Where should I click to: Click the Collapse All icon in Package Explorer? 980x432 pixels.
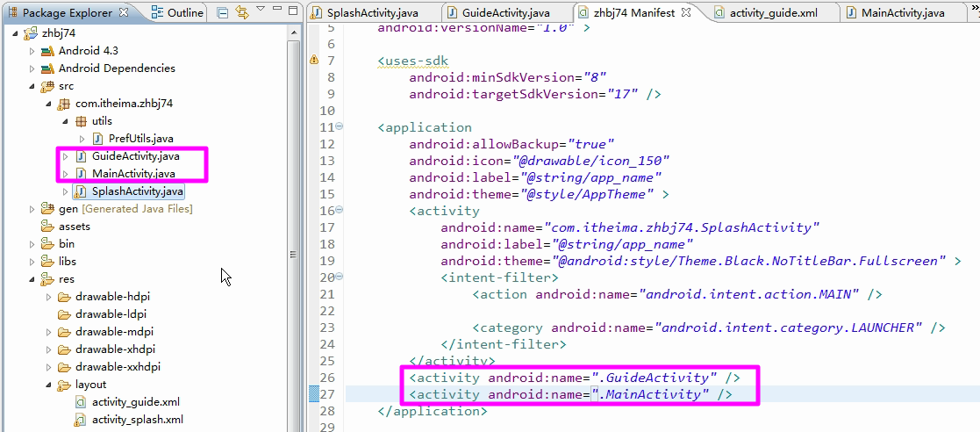[x=223, y=12]
